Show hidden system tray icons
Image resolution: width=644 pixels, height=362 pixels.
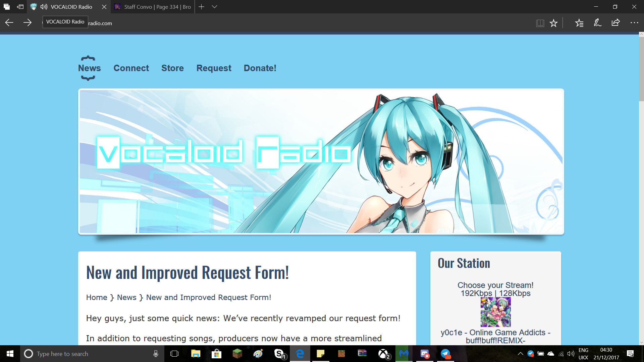coord(521,354)
